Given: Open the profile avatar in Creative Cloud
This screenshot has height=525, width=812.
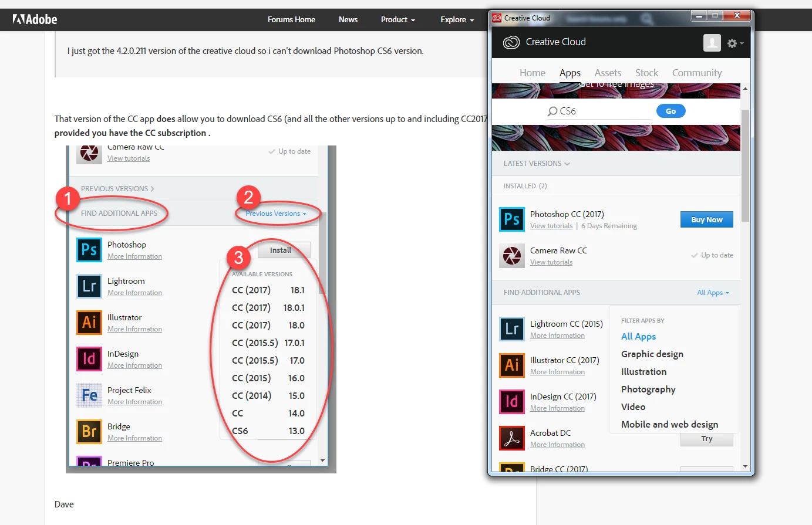Looking at the screenshot, I should 712,43.
